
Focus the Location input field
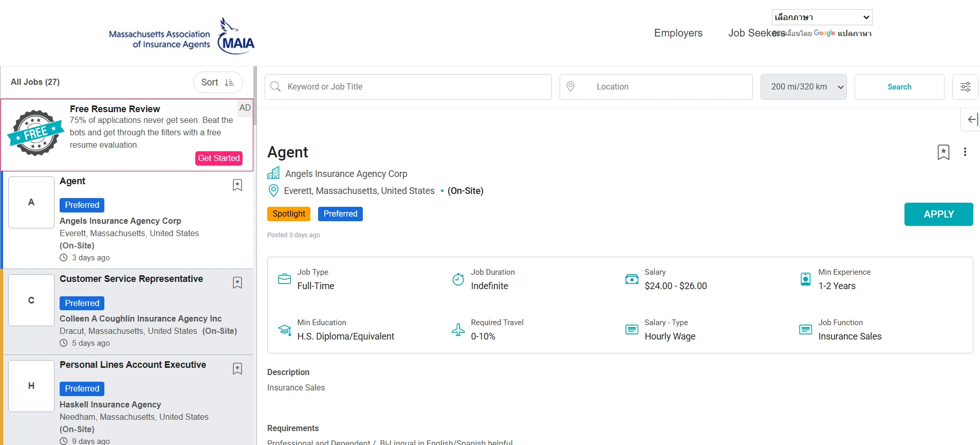click(656, 87)
